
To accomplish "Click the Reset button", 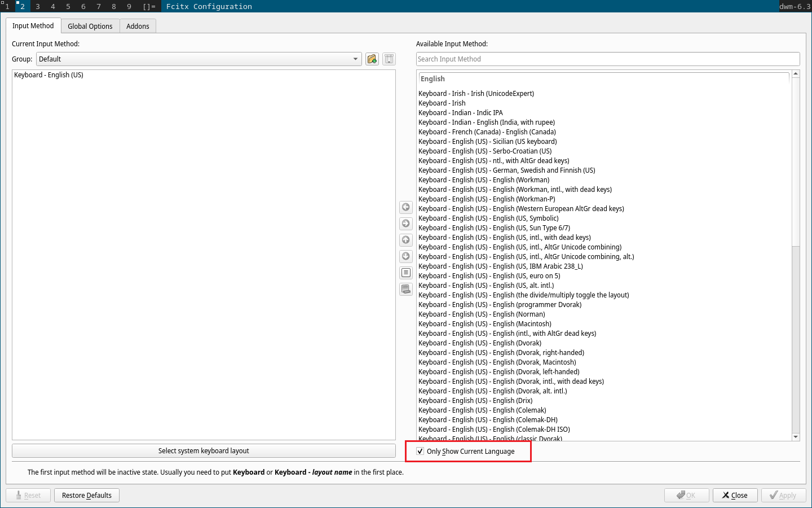I will 28,496.
